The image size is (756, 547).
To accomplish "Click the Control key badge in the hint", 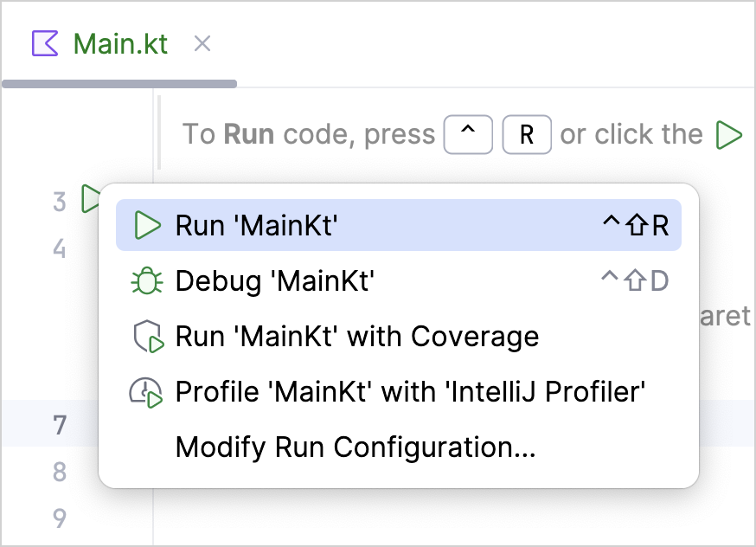I will (x=468, y=135).
